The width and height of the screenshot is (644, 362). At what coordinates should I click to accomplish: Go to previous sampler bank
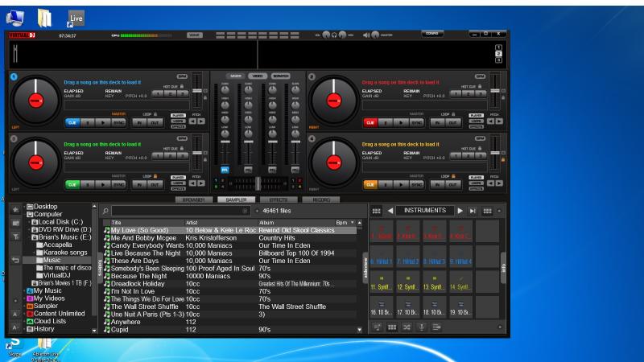coord(390,211)
